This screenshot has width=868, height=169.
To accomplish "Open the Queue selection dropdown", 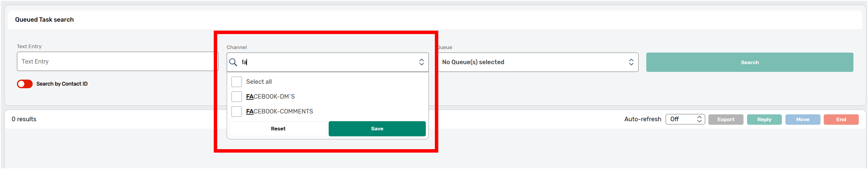I will click(532, 62).
